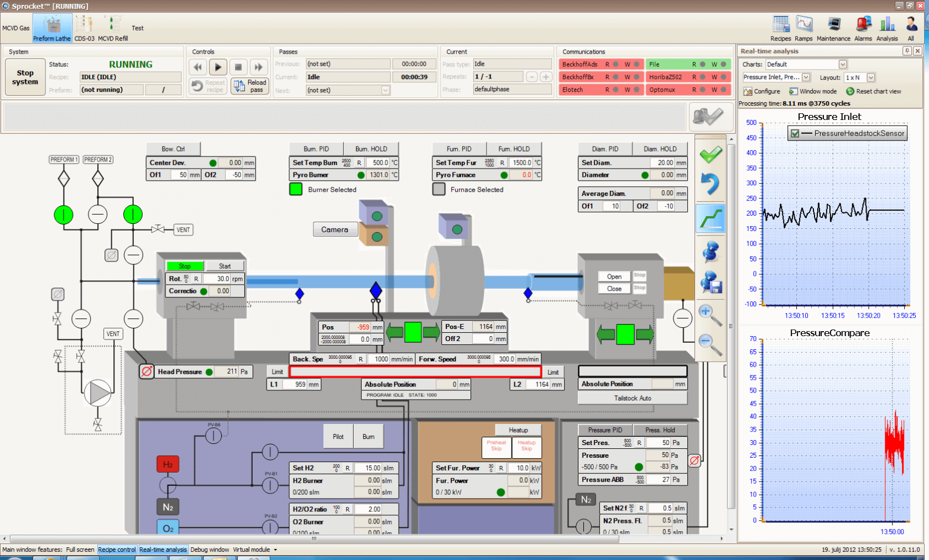Viewport: 929px width, 560px height.
Task: Click the blue undo arrow icon
Action: tap(711, 184)
